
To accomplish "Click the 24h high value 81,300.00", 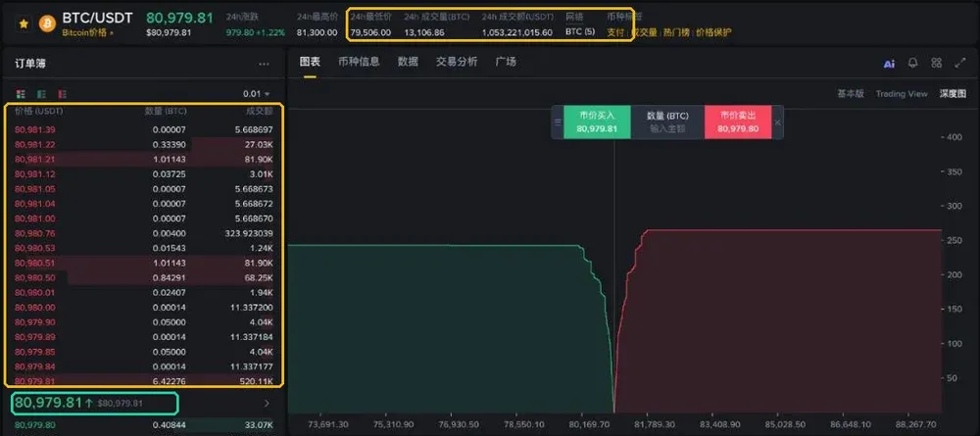I will [x=317, y=32].
